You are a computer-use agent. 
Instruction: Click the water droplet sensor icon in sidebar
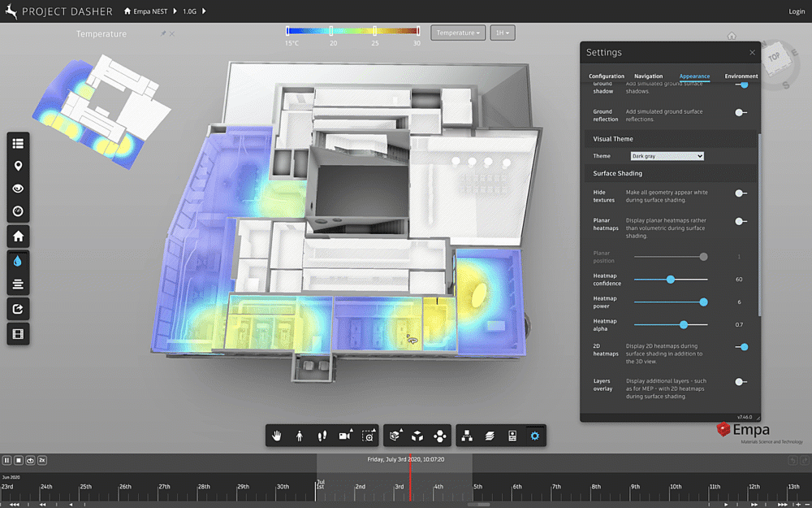[x=18, y=261]
